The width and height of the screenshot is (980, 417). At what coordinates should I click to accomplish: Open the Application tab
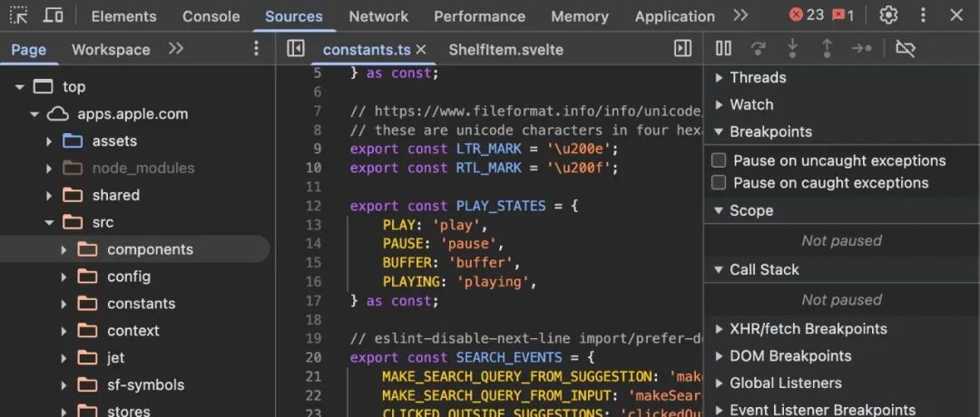pyautogui.click(x=675, y=16)
